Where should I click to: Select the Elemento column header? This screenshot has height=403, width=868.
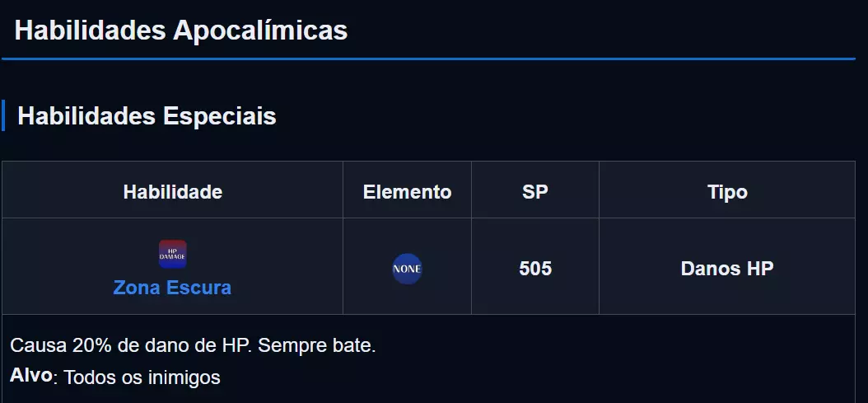coord(407,192)
